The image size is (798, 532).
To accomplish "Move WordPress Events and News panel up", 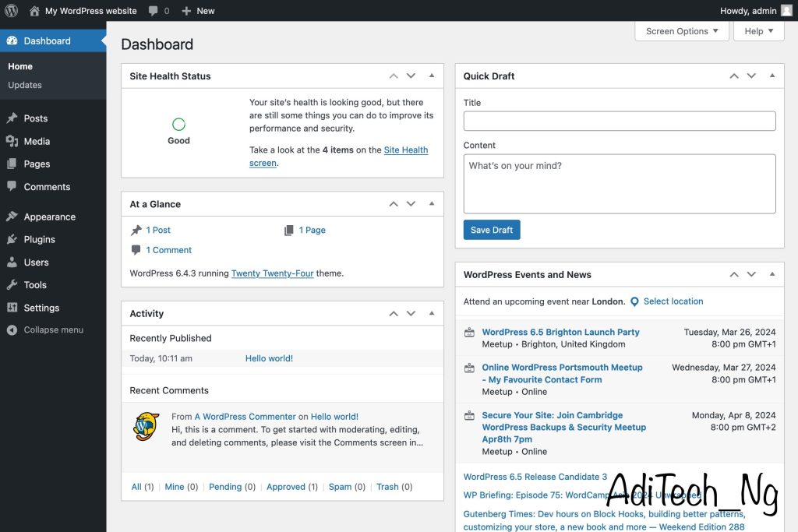I will click(x=734, y=275).
